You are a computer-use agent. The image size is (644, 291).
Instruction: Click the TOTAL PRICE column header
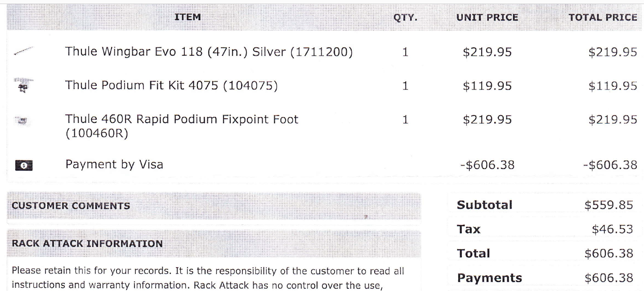click(603, 18)
